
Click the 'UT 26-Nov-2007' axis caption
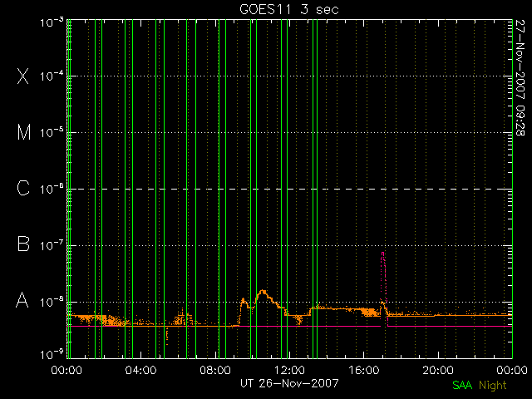289,383
